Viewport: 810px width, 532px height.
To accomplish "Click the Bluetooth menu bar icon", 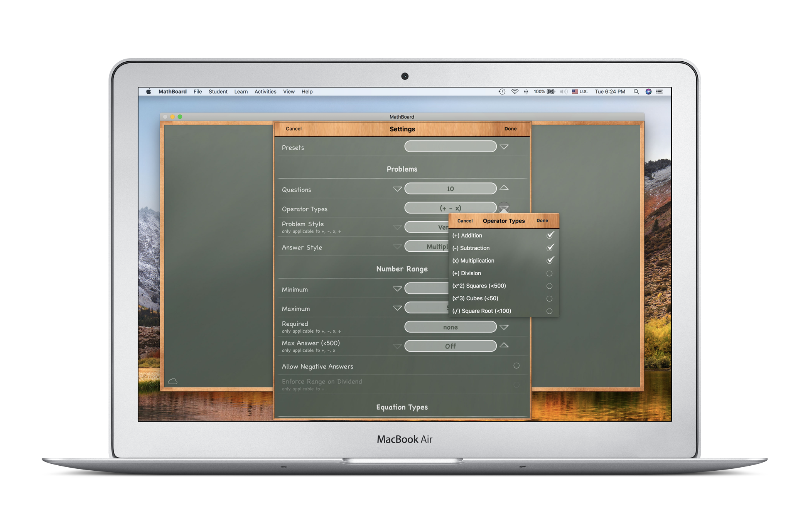I will click(526, 91).
